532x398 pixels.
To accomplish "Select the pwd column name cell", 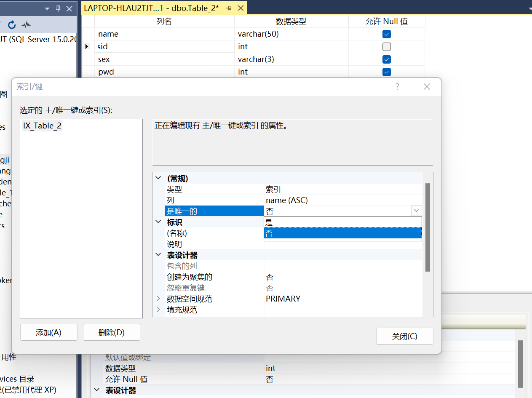I will 164,72.
